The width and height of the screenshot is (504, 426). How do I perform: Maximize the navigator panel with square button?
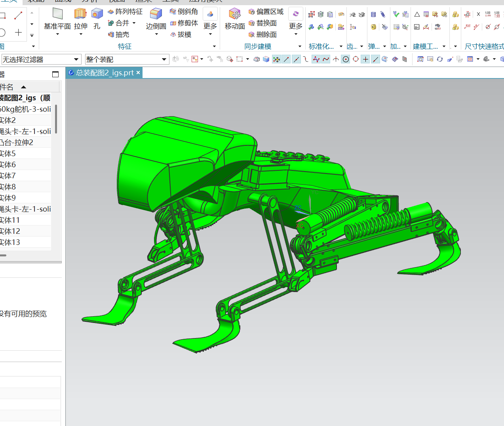tap(55, 74)
